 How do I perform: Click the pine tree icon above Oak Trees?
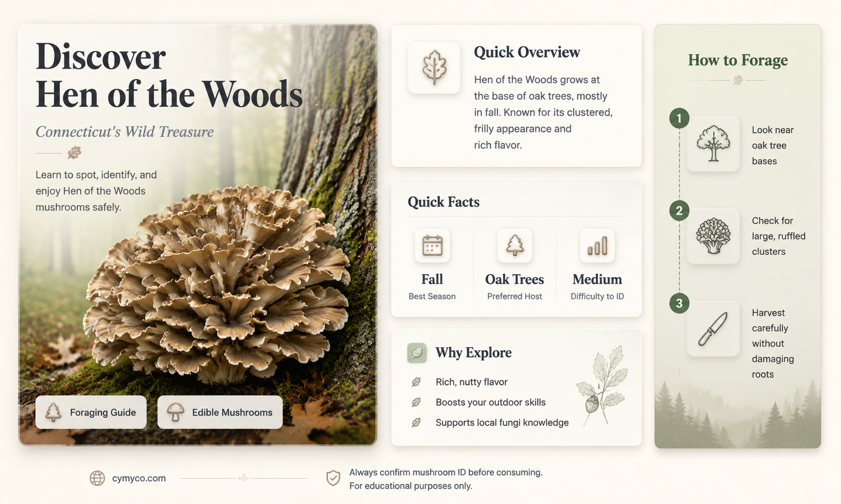[515, 246]
